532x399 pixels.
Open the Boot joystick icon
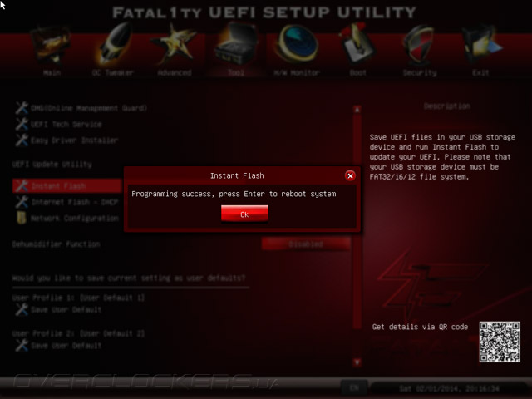pos(358,44)
